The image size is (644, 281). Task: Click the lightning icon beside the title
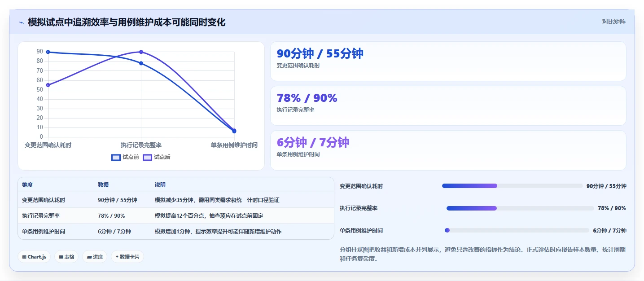point(21,22)
